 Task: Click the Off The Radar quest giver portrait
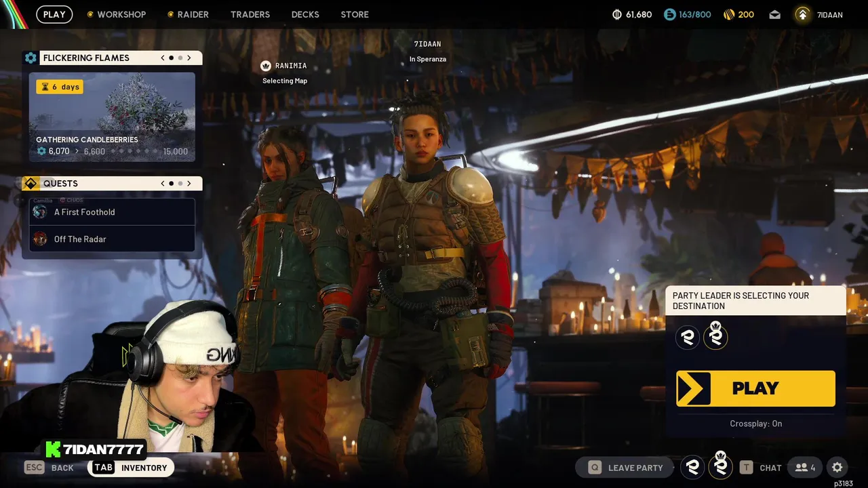(40, 239)
